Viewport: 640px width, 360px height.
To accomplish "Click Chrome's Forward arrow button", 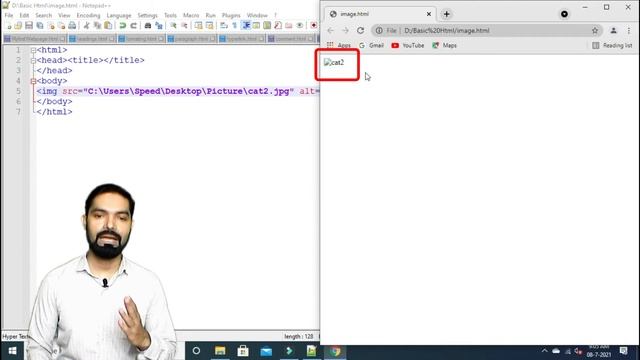I will click(345, 31).
